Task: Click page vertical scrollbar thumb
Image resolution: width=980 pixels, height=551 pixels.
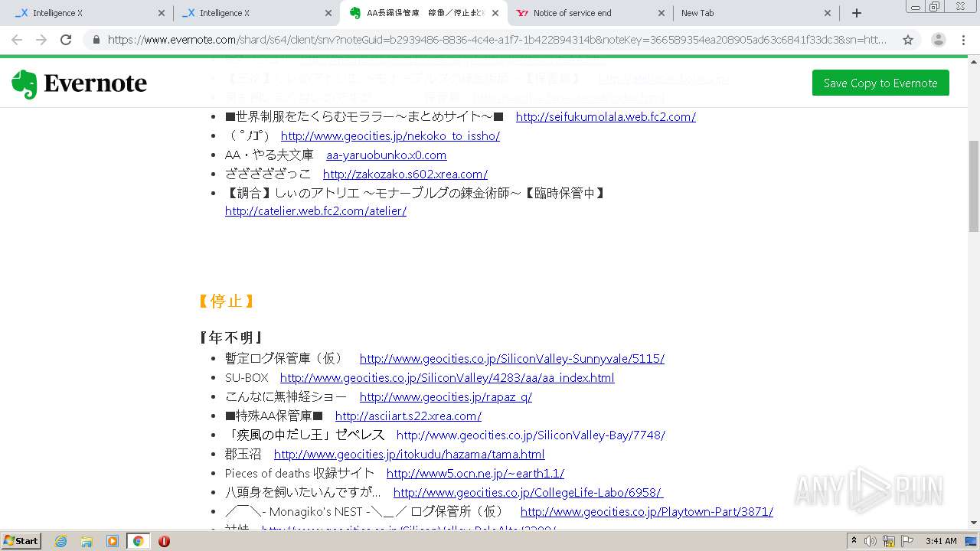Action: pos(974,186)
